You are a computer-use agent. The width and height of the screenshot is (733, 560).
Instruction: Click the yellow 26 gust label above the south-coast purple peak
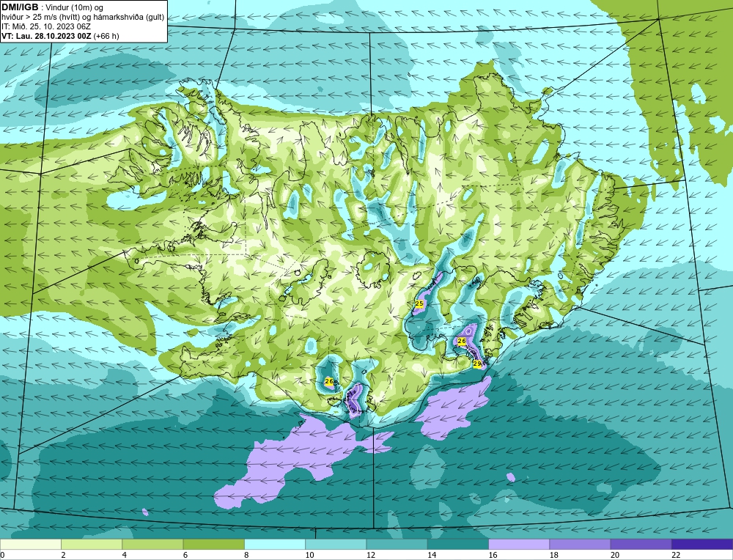pyautogui.click(x=329, y=381)
